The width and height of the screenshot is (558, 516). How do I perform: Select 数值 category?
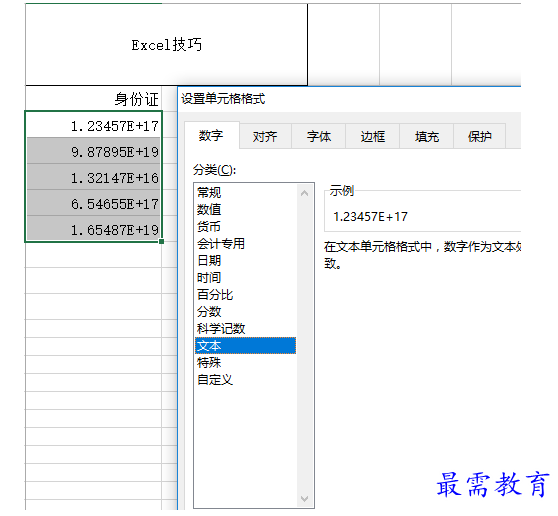coord(246,210)
